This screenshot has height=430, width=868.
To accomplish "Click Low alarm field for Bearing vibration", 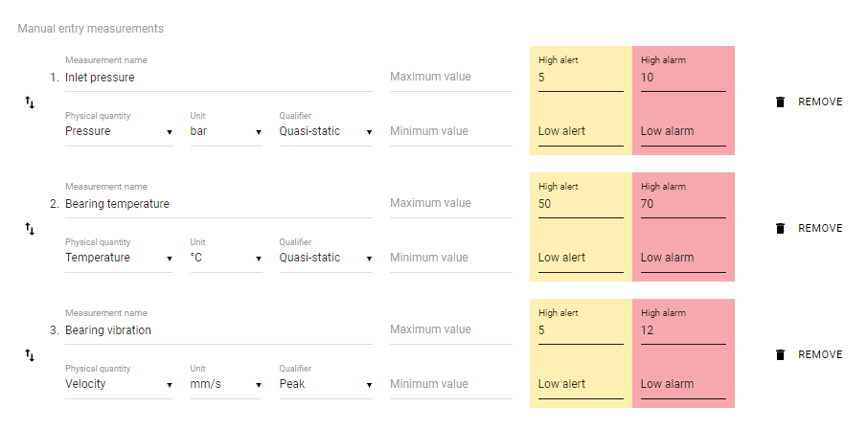I will click(683, 384).
